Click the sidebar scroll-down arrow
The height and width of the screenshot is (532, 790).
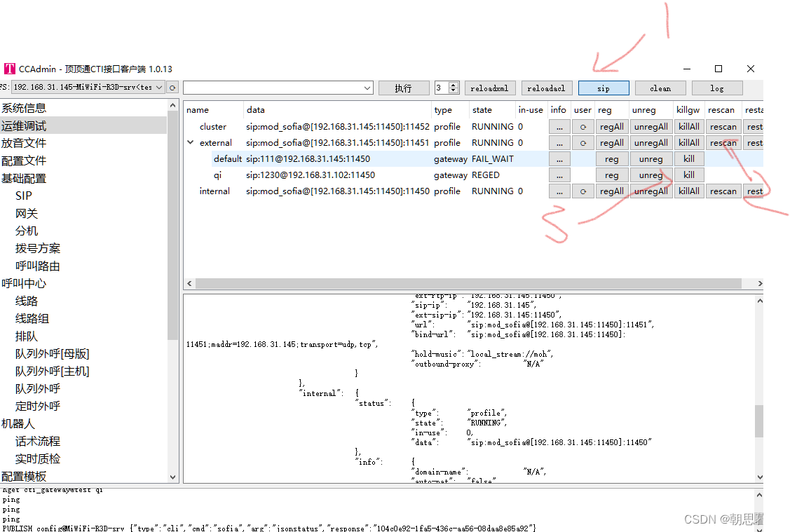coord(173,477)
